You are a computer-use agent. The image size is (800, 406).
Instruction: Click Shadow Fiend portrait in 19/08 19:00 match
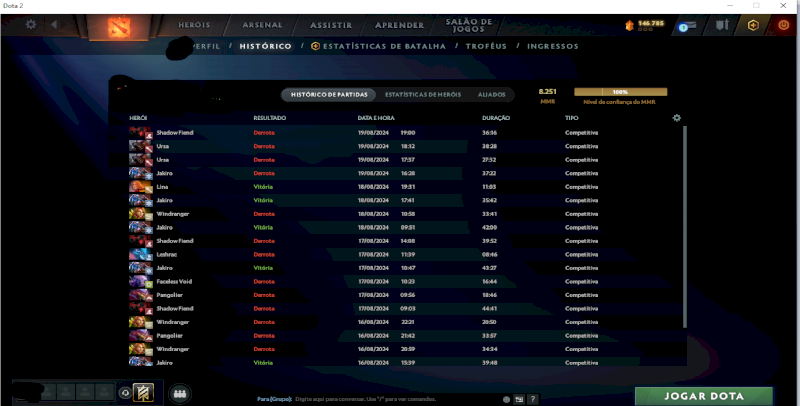point(141,133)
